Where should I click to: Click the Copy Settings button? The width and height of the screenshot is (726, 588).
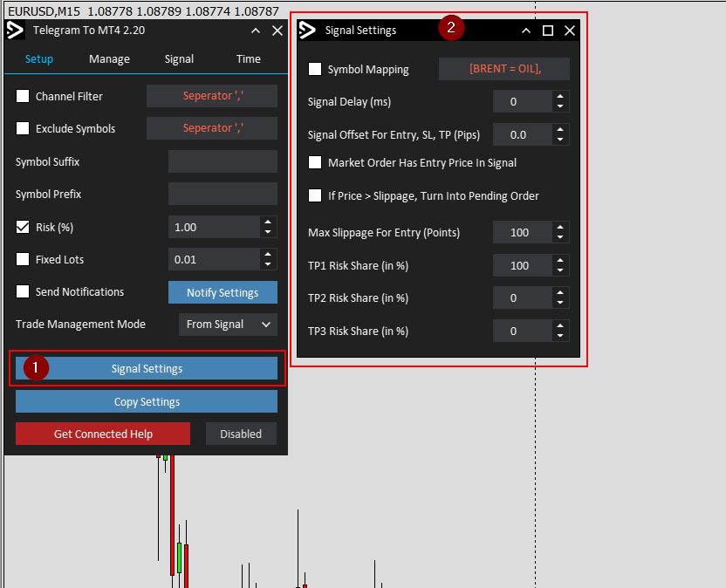tap(147, 401)
